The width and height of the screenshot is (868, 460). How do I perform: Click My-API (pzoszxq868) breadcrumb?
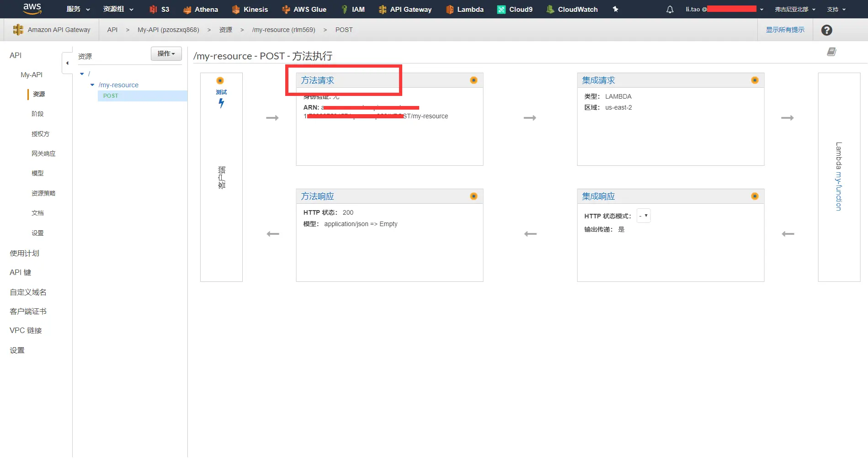[168, 30]
